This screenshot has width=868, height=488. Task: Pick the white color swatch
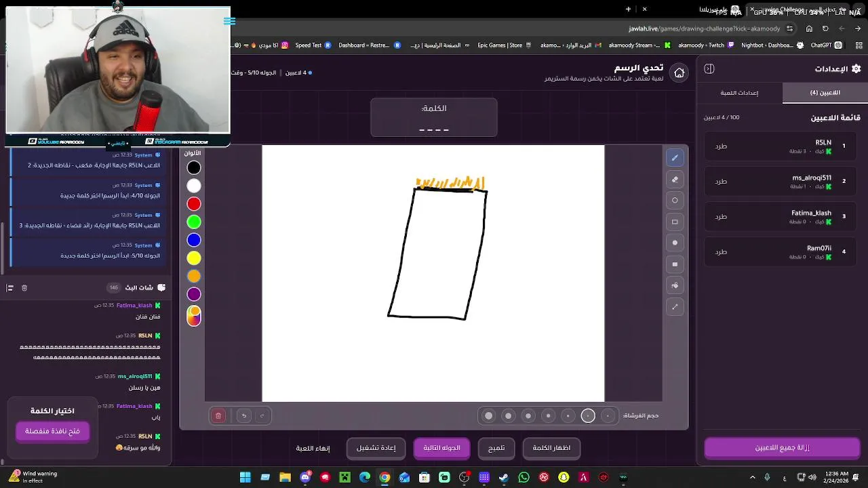click(x=194, y=186)
